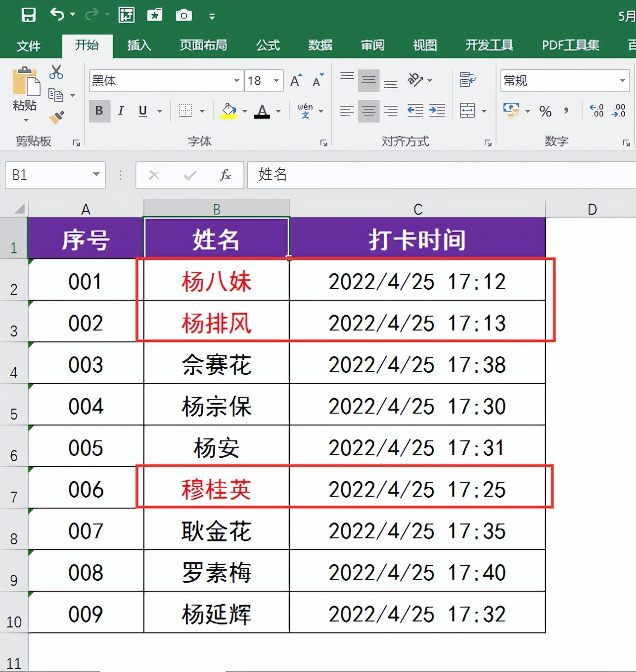The width and height of the screenshot is (636, 672).
Task: Switch to the 页面布局 tab
Action: pyautogui.click(x=203, y=45)
